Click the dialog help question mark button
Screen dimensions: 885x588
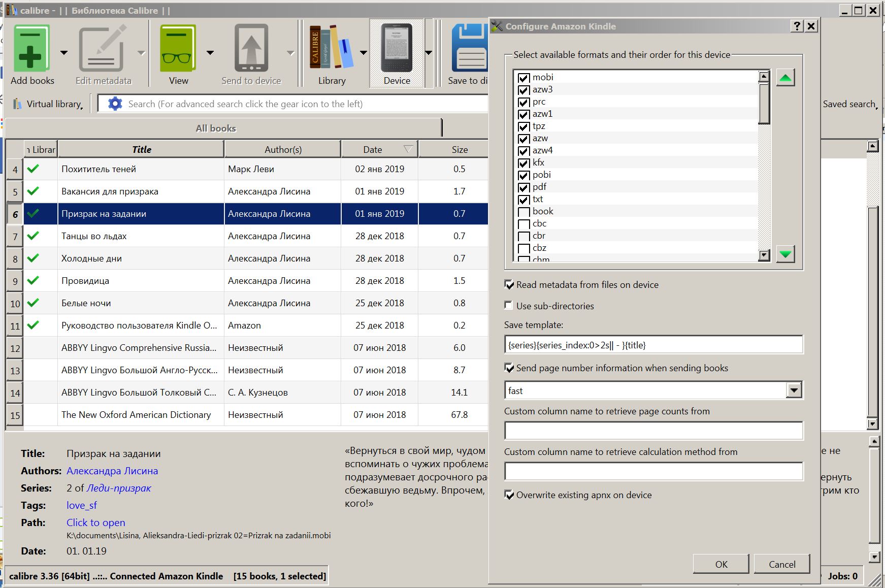pos(797,26)
